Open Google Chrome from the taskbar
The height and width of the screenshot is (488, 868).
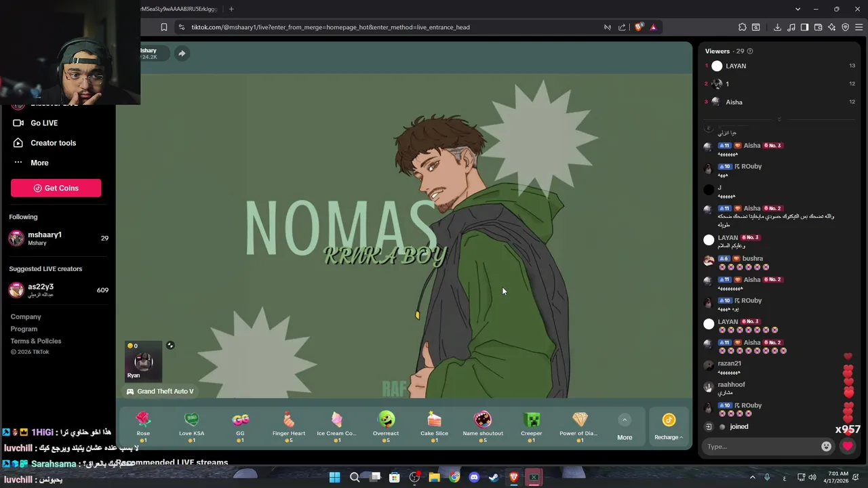454,477
